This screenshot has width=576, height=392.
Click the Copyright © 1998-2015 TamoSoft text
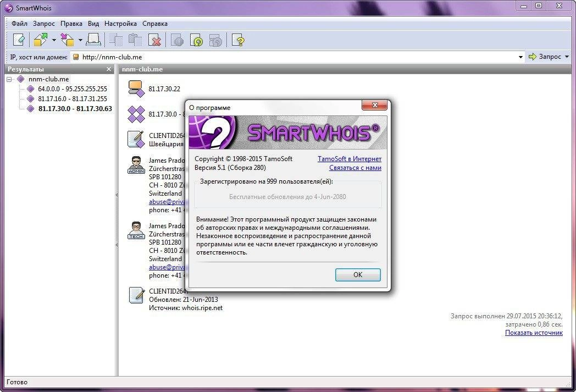pos(243,159)
